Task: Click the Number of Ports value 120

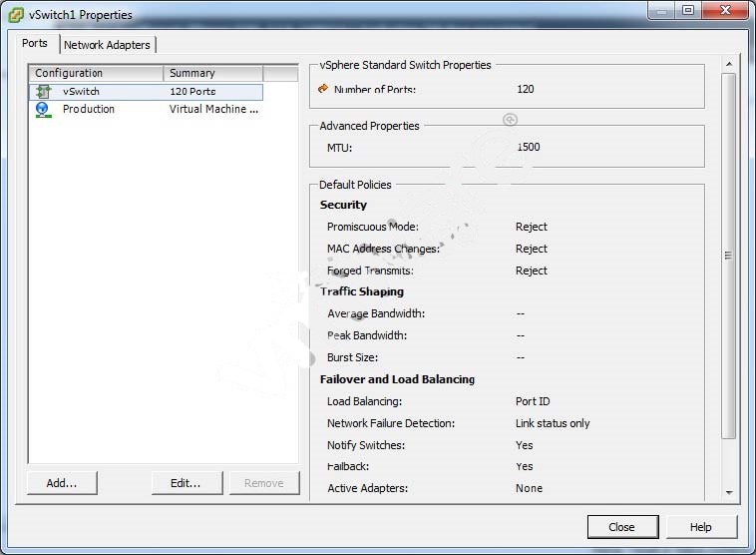Action: 525,89
